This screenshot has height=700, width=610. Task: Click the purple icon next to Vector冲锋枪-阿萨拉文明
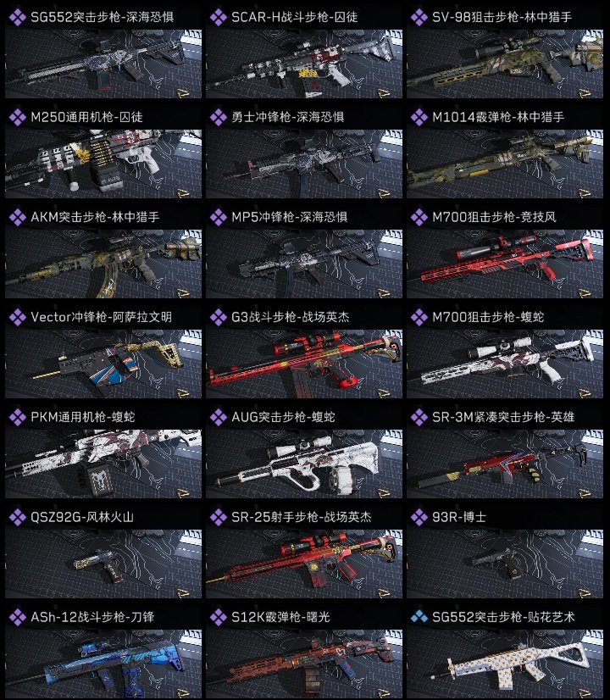pos(18,318)
